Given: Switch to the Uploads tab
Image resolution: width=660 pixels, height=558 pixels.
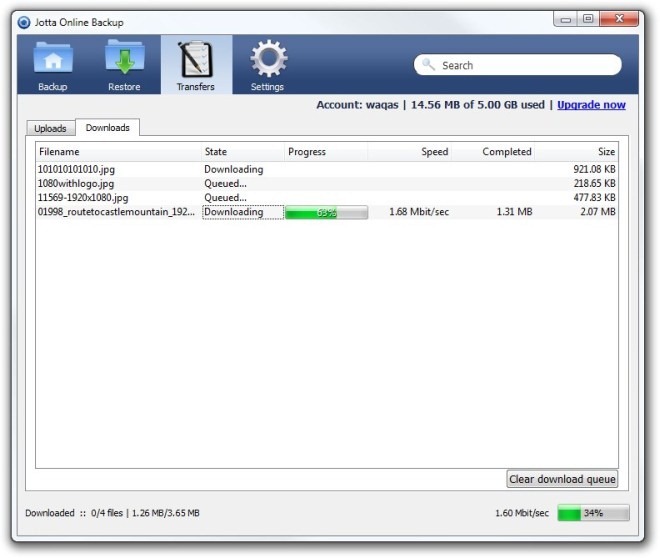Looking at the screenshot, I should (51, 128).
